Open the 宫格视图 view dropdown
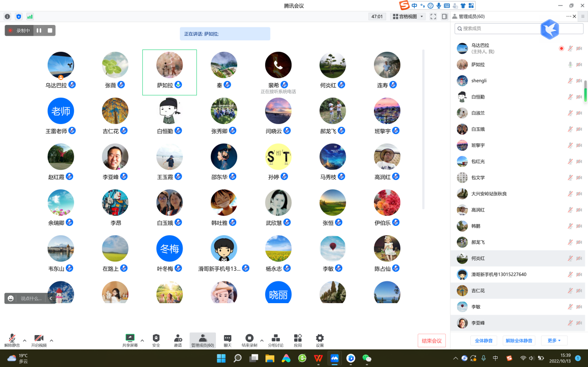Viewport: 588px width, 367px height. (x=408, y=17)
